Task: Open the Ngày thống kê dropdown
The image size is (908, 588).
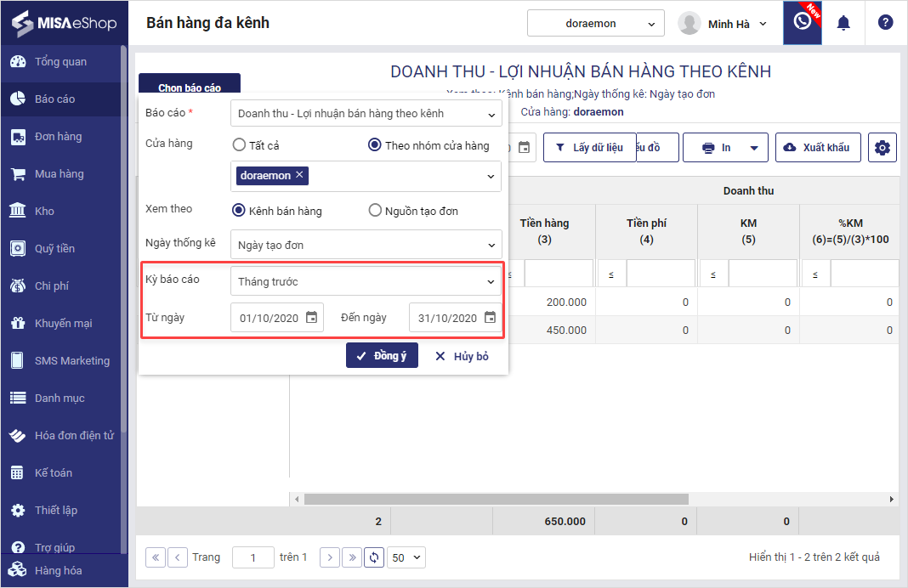Action: [x=366, y=245]
